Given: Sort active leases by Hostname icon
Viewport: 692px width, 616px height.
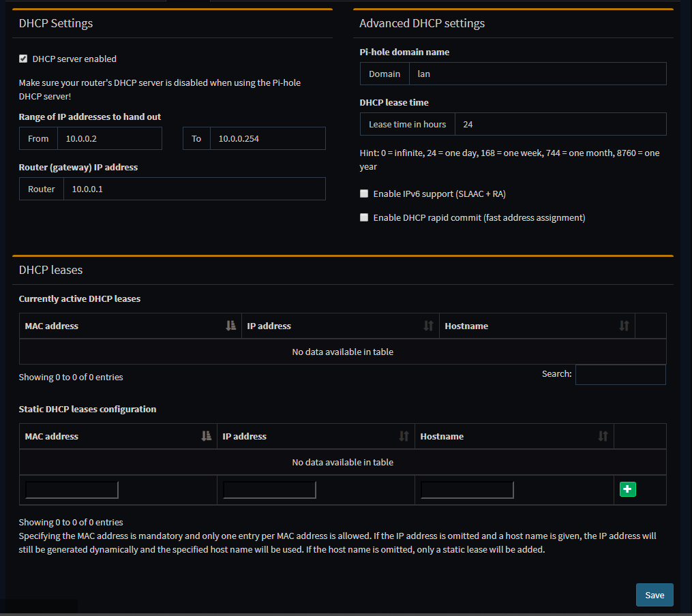Looking at the screenshot, I should click(x=624, y=326).
